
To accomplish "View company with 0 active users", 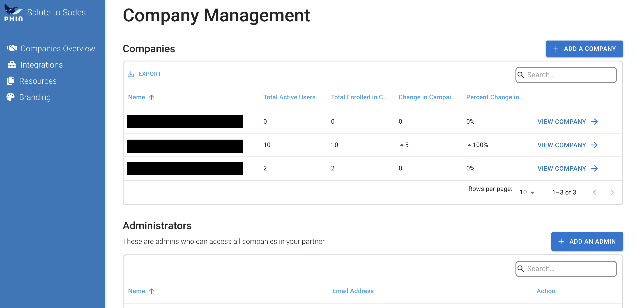I will point(568,122).
